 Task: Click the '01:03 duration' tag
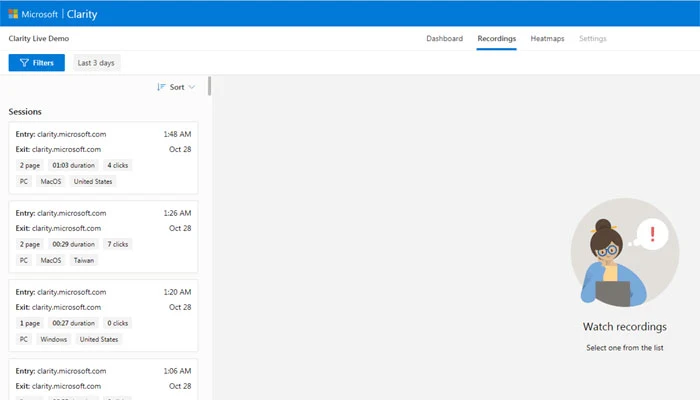pos(74,165)
